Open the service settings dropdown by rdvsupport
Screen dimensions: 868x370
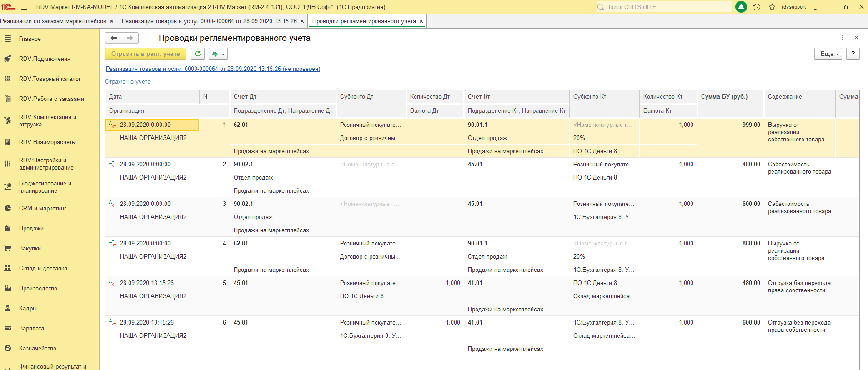(x=815, y=7)
